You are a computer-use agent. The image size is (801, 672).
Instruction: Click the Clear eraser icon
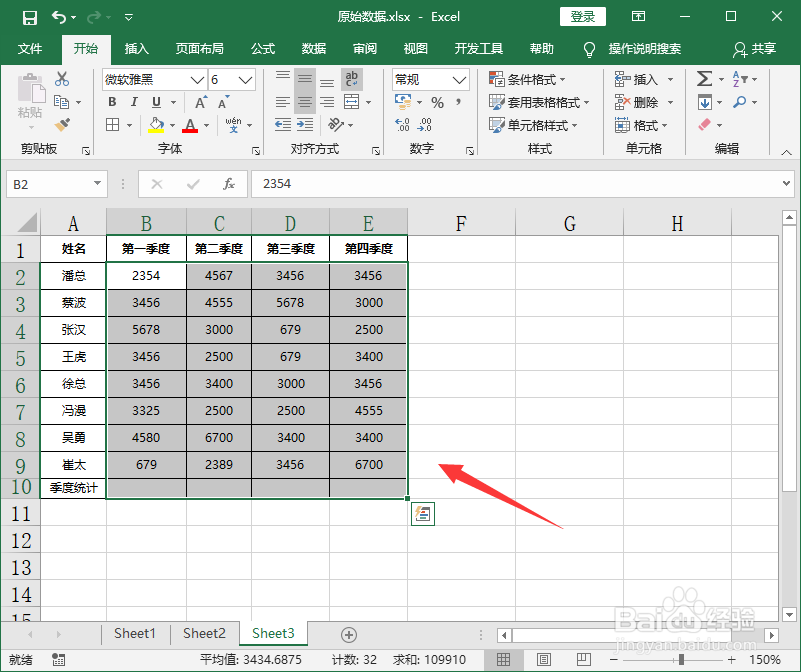704,125
